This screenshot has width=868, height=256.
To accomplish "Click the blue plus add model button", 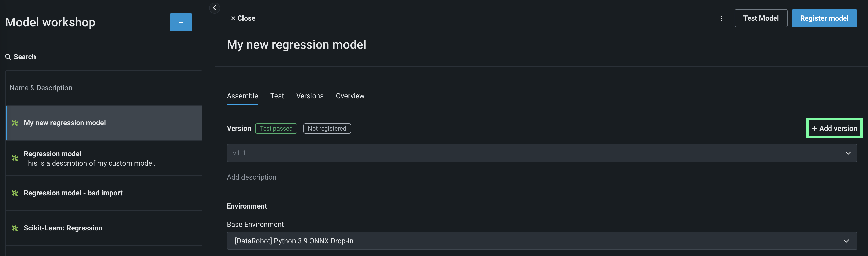I will coord(181,22).
